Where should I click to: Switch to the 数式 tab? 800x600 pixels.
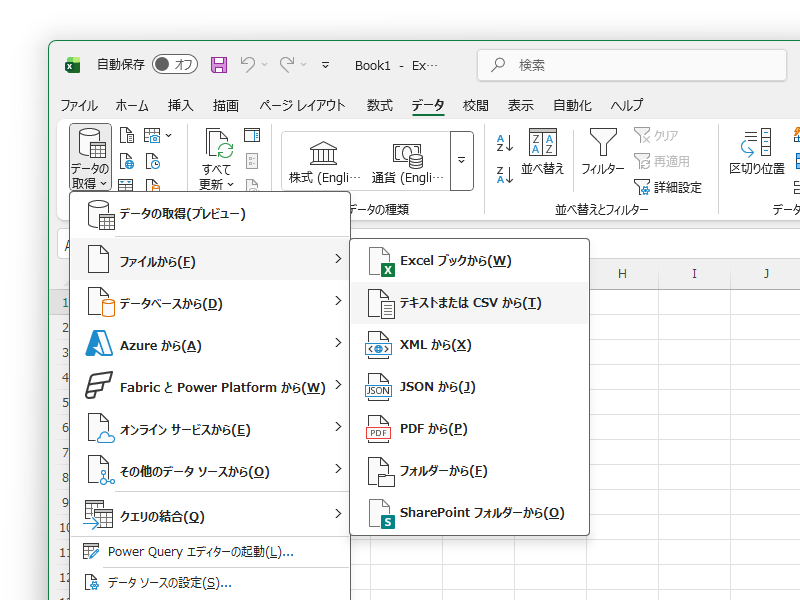(380, 105)
